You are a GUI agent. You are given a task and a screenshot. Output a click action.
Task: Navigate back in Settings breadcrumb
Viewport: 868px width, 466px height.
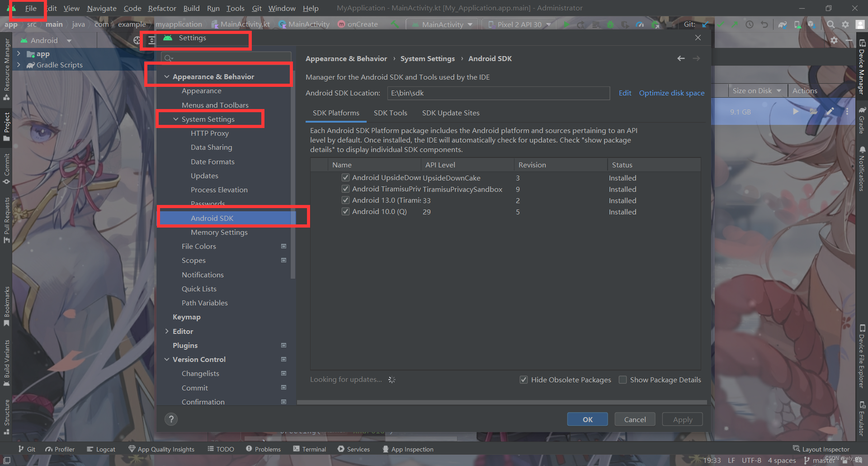pyautogui.click(x=681, y=58)
